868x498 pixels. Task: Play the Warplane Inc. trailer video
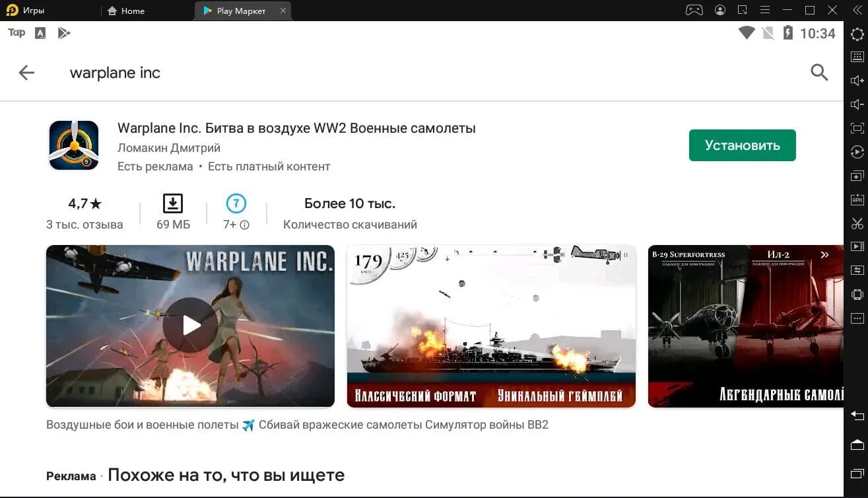[190, 326]
